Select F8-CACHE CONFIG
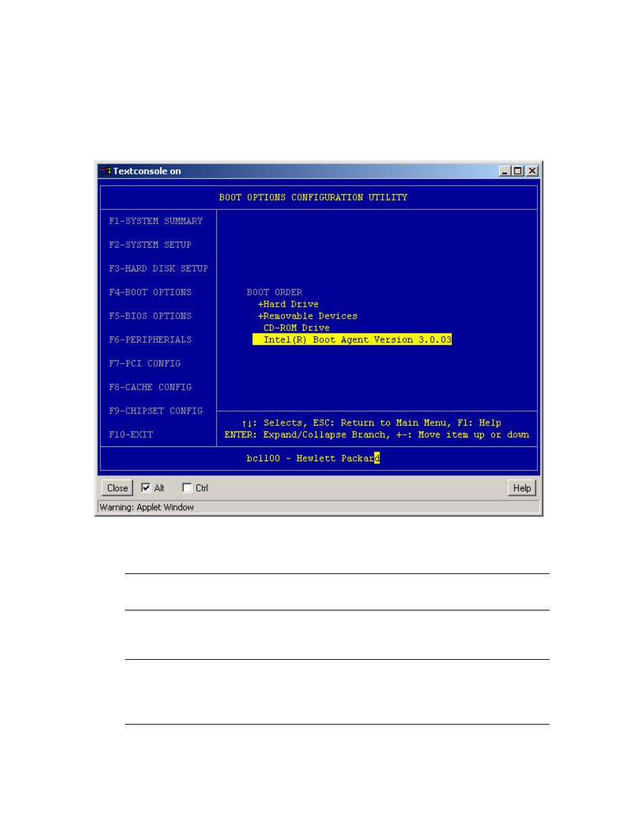 point(150,387)
